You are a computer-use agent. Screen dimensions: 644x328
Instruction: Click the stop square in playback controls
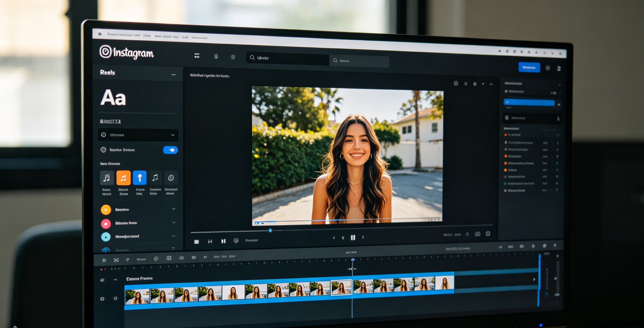coord(197,242)
